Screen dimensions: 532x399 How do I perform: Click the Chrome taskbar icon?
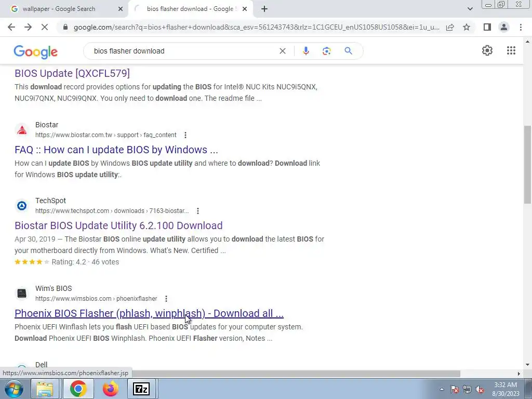[78, 389]
